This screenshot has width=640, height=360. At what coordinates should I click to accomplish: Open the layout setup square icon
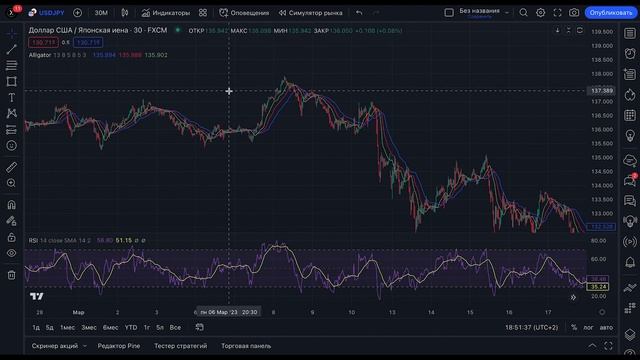click(x=449, y=13)
